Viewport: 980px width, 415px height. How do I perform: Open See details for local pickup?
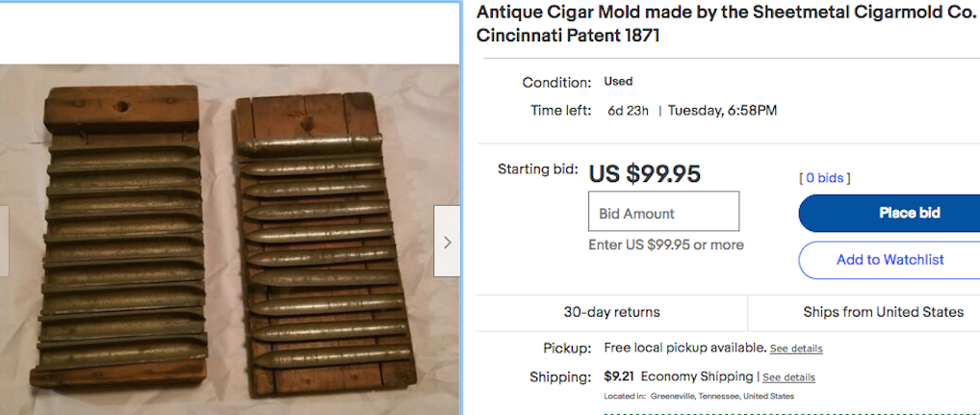795,349
